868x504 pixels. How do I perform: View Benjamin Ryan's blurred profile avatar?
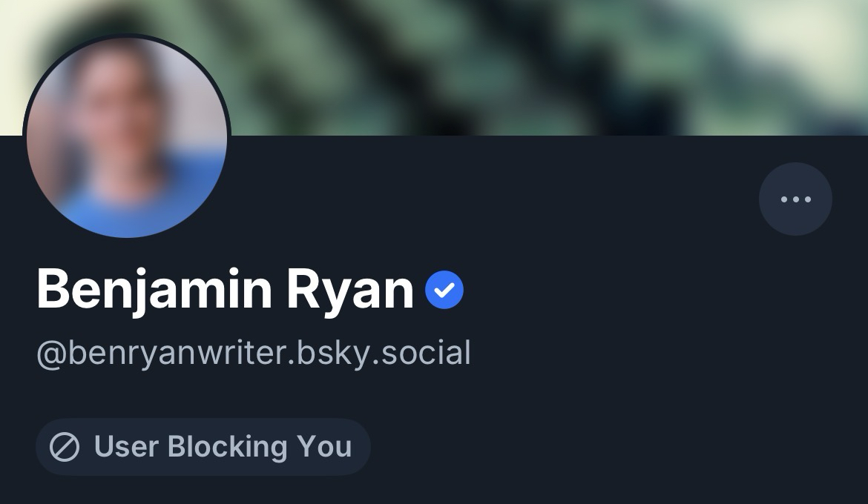point(127,137)
